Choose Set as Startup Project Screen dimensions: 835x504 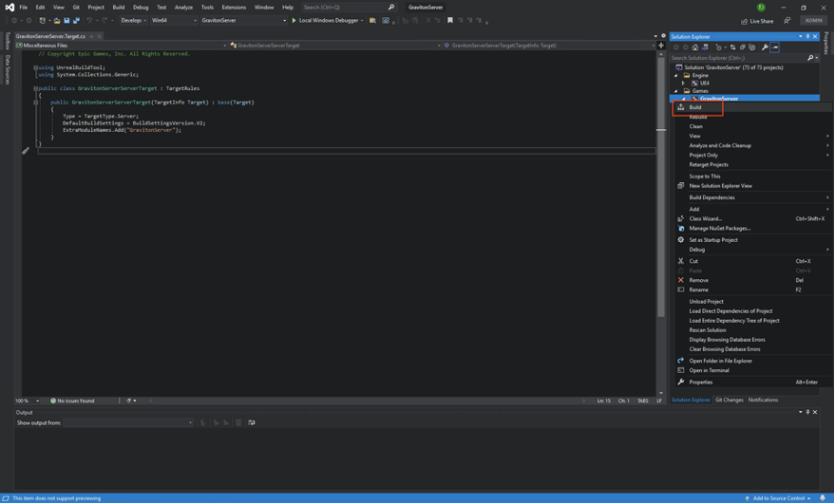(752, 240)
